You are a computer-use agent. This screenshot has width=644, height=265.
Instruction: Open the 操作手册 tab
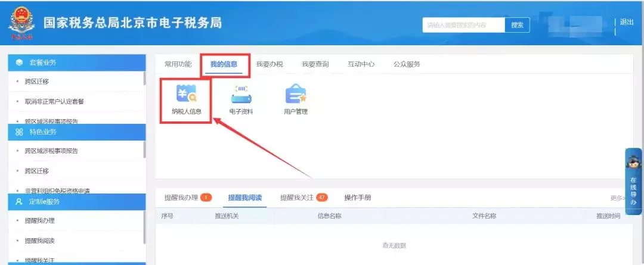357,198
